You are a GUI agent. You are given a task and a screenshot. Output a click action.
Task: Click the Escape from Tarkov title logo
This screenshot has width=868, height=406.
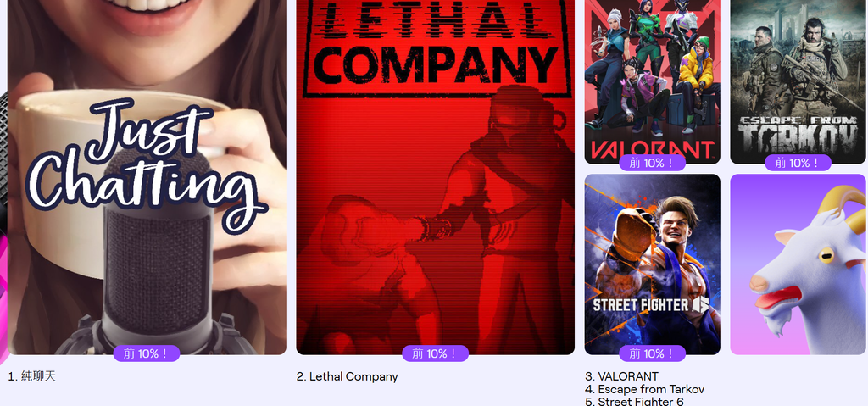click(798, 135)
